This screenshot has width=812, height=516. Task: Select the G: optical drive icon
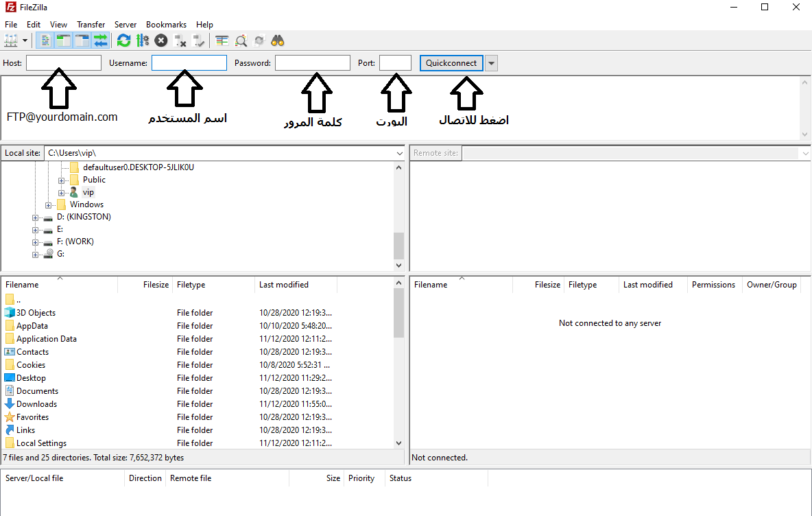(x=48, y=254)
